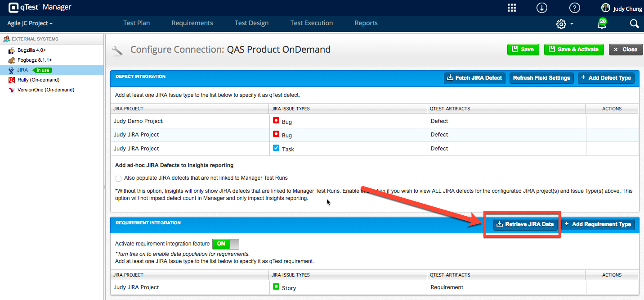Click the Retrieve JIRA Data button
The height and width of the screenshot is (300, 644).
click(525, 224)
